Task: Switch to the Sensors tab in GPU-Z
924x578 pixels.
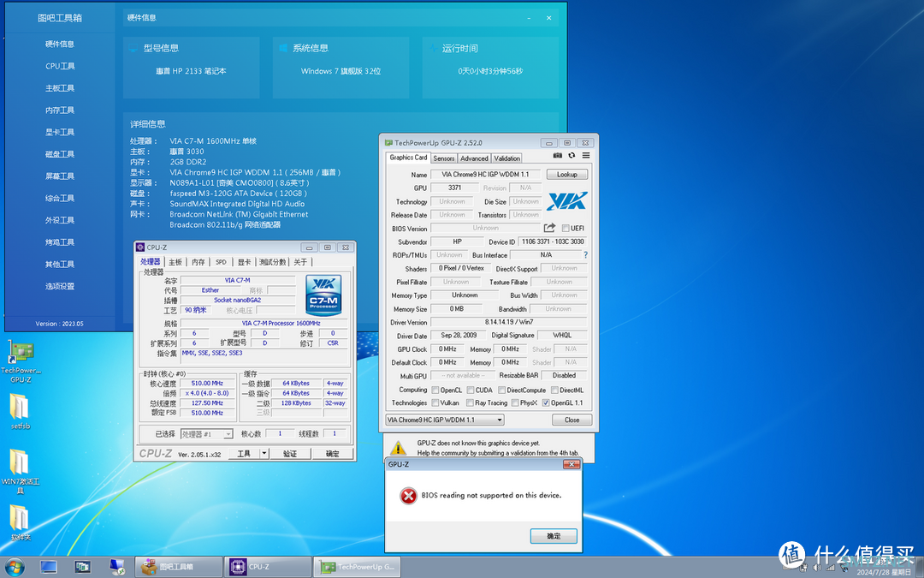Action: (444, 158)
